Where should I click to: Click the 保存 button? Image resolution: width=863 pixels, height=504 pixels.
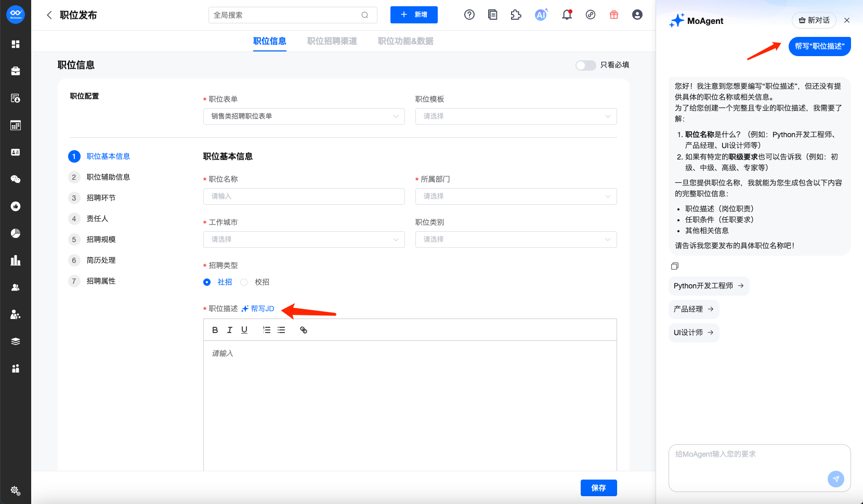[599, 488]
